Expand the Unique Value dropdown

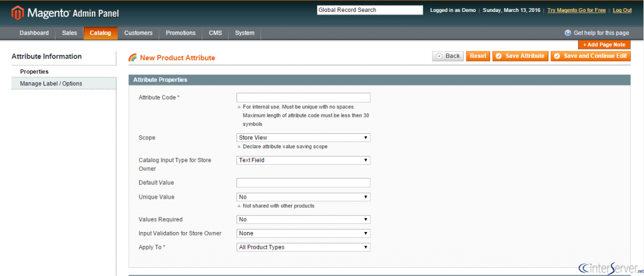[x=303, y=197]
